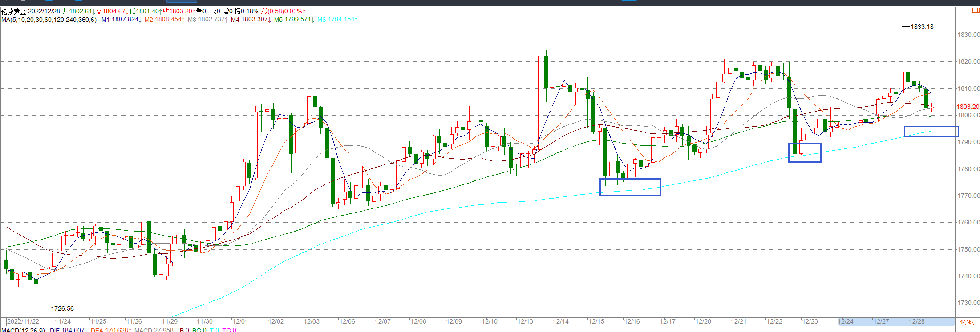Select the M1 1807.824 moving average value
This screenshot has height=332, width=980.
pos(121,20)
